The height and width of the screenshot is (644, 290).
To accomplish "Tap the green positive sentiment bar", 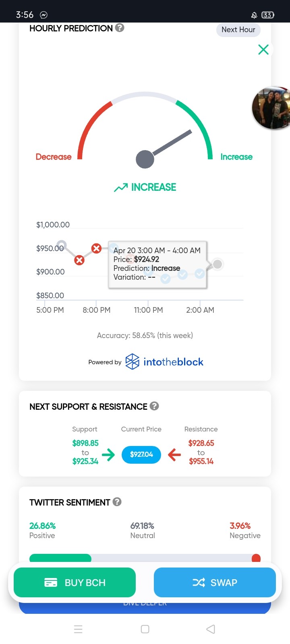I will (x=60, y=558).
